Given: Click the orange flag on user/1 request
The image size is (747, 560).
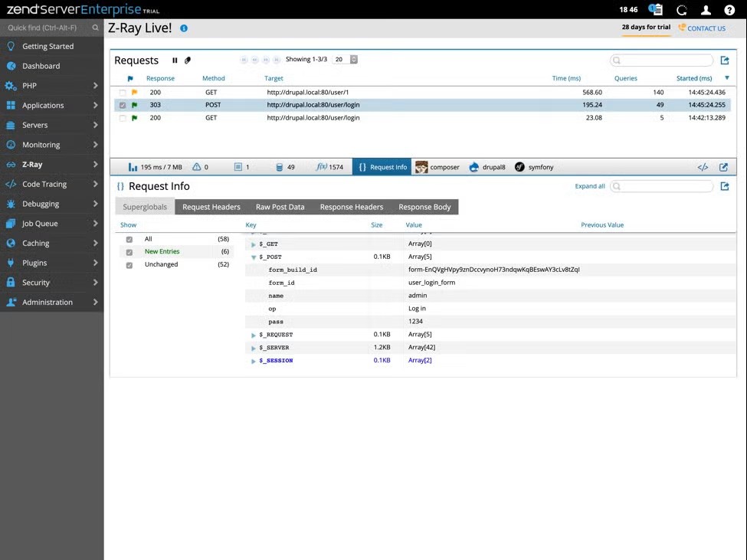Looking at the screenshot, I should [x=134, y=93].
